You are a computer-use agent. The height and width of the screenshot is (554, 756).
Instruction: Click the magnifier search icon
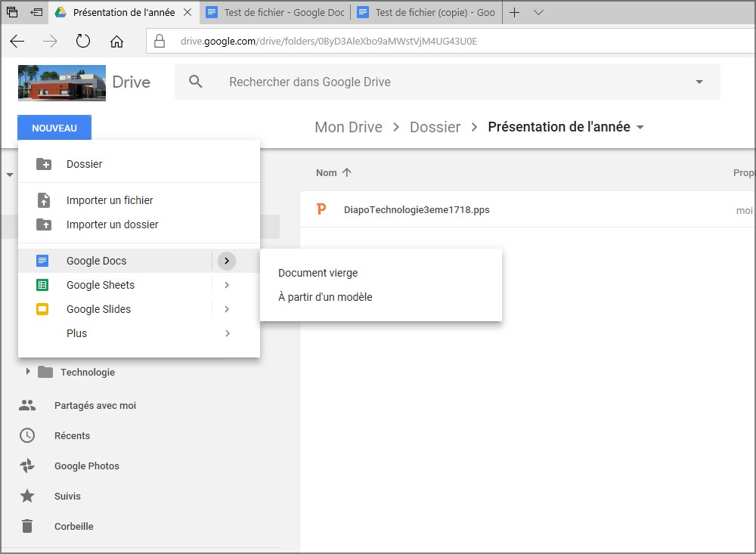(195, 82)
